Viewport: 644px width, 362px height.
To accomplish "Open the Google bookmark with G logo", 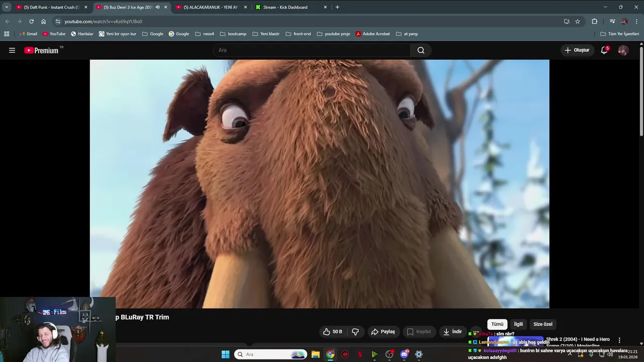I will click(x=179, y=34).
